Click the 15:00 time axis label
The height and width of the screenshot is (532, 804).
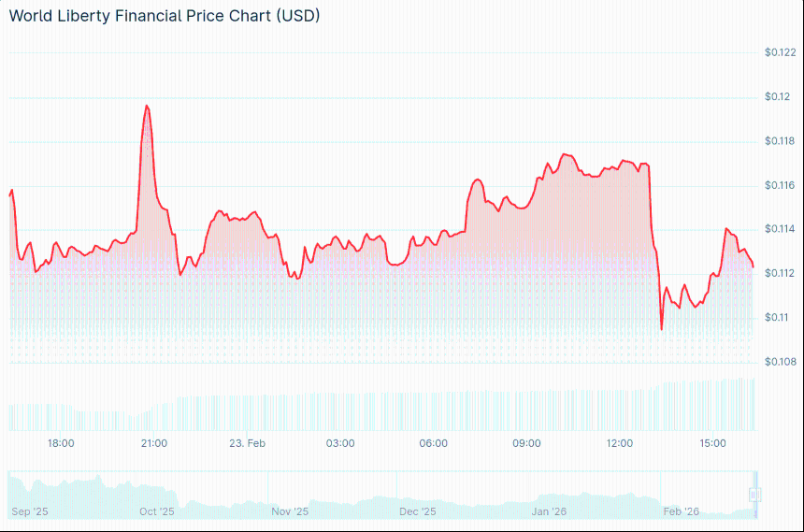click(713, 443)
